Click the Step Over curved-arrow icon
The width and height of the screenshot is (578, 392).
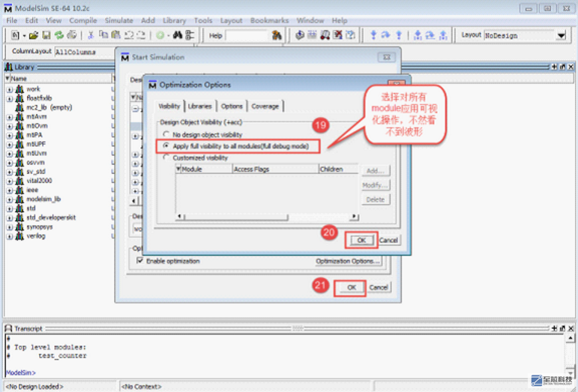[x=385, y=35]
